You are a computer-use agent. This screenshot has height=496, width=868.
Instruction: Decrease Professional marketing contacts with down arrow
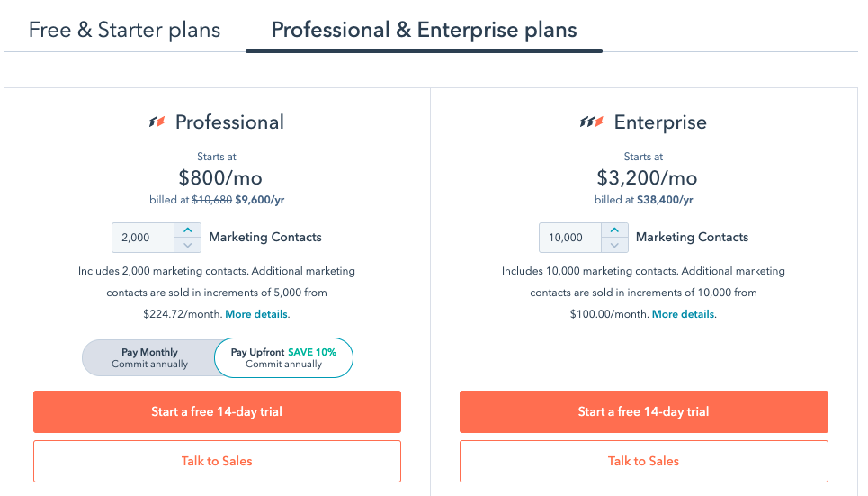tap(187, 245)
